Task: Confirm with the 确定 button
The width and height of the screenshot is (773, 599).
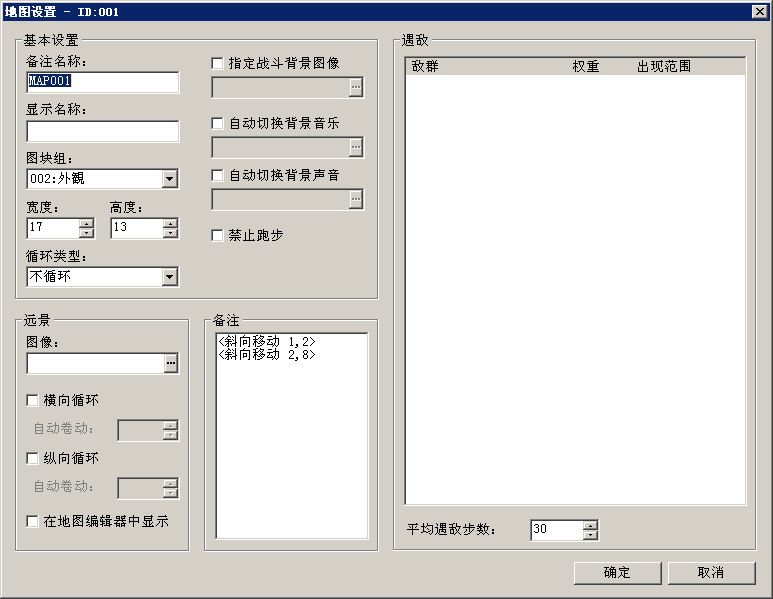Action: [617, 573]
